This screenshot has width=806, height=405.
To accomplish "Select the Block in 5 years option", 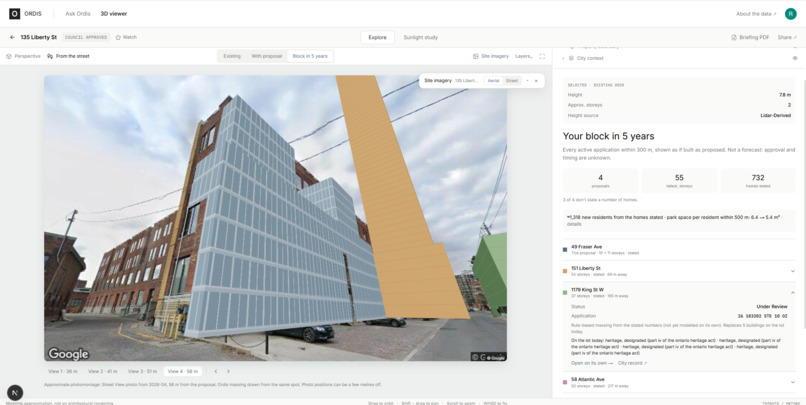I will coord(310,56).
